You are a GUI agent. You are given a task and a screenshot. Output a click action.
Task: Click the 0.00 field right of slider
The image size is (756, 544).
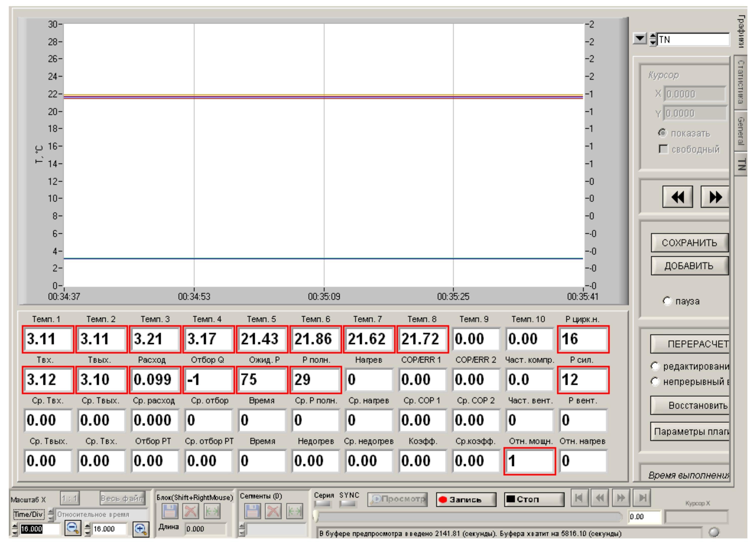[x=644, y=517]
